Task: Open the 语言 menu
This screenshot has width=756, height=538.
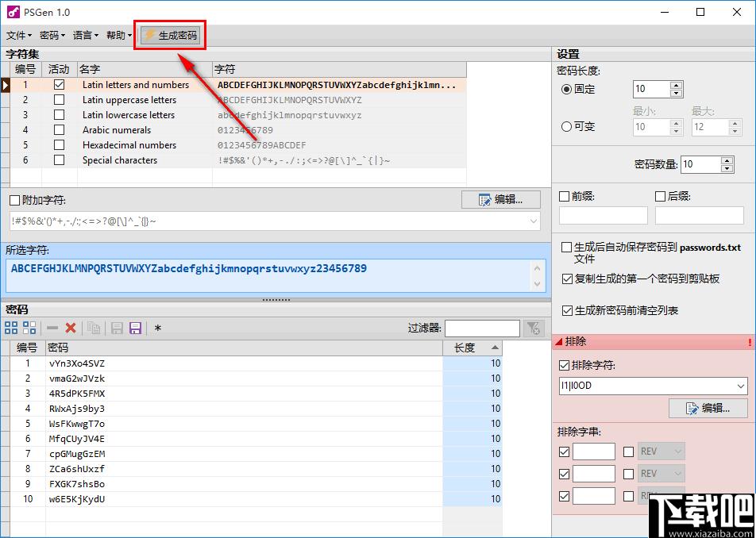Action: pyautogui.click(x=86, y=35)
